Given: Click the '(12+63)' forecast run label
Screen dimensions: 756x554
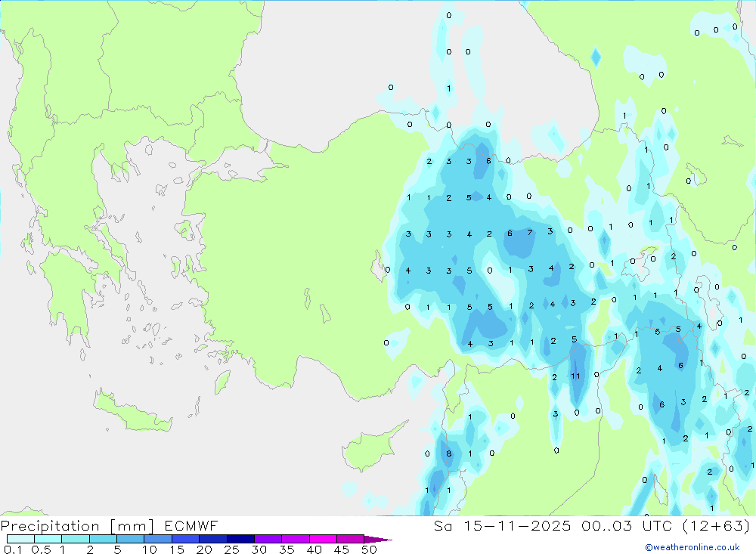Looking at the screenshot, I should pyautogui.click(x=717, y=525).
